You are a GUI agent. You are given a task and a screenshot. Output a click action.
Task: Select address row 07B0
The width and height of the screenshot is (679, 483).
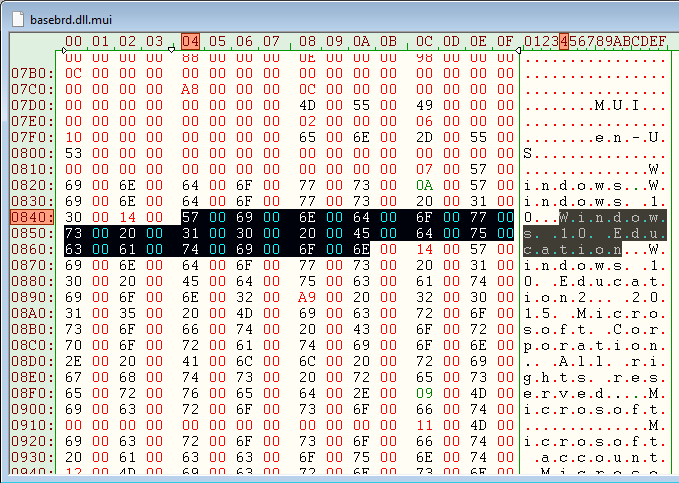coord(32,73)
